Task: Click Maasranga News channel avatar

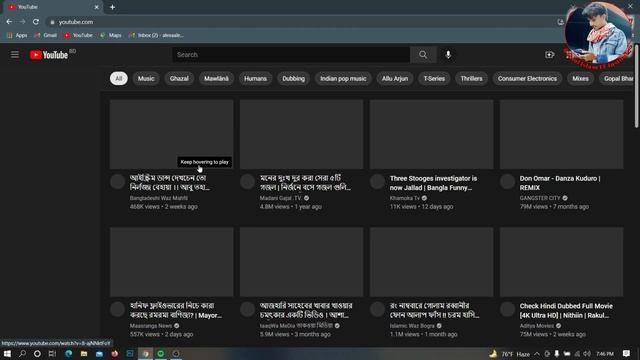Action: tap(117, 309)
